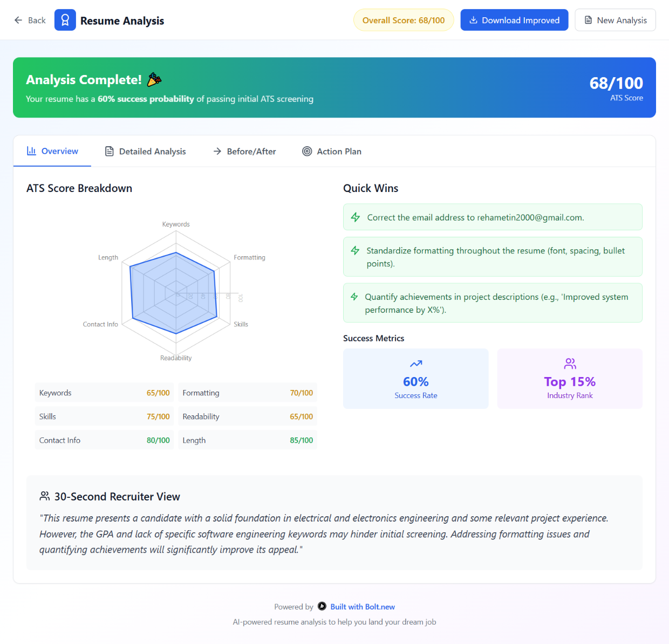Click the Quick Wins heading

point(371,188)
